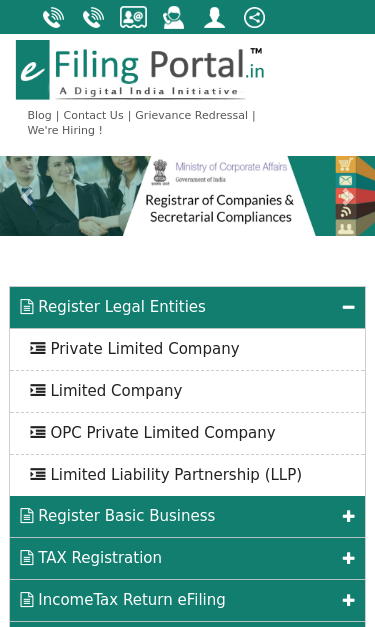Expand the Register Basic Business section
The width and height of the screenshot is (375, 627).
coord(188,516)
